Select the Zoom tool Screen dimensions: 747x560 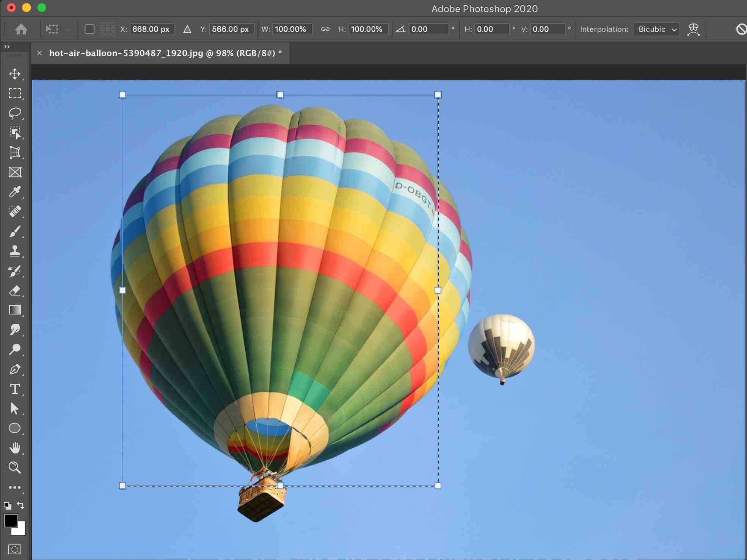pos(15,468)
